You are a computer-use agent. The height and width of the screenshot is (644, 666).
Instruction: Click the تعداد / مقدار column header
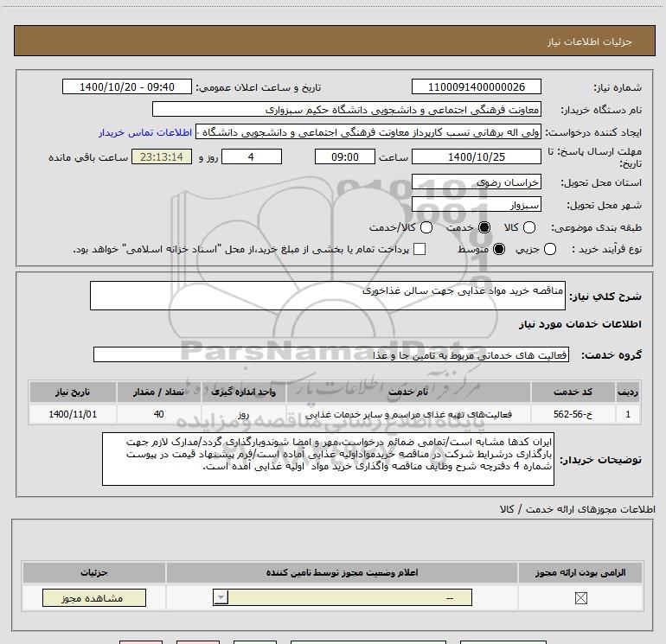coord(159,392)
